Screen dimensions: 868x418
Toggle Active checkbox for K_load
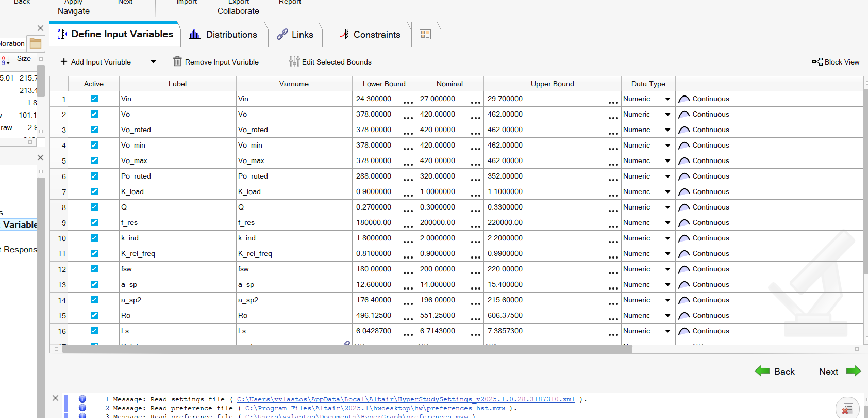pos(94,191)
